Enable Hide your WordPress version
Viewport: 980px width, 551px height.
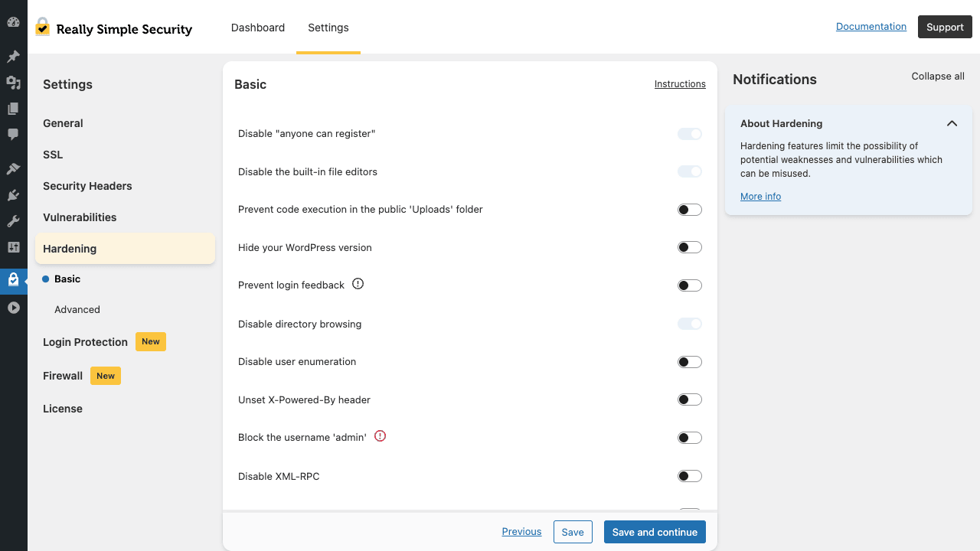690,247
